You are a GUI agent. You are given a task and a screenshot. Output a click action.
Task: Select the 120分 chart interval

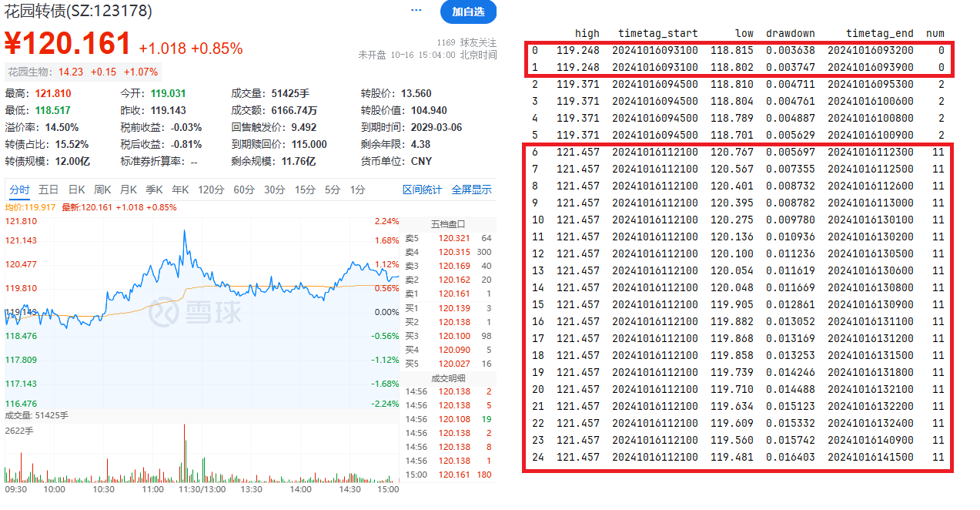[x=210, y=190]
